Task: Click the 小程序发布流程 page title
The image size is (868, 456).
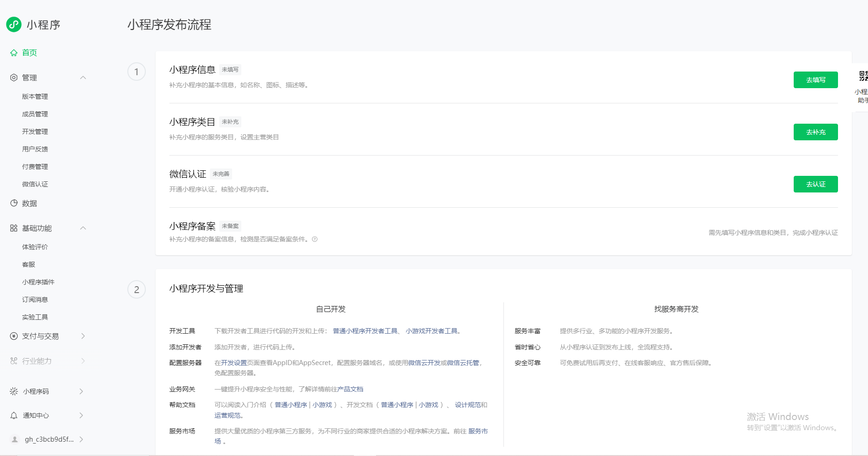Action: (169, 24)
